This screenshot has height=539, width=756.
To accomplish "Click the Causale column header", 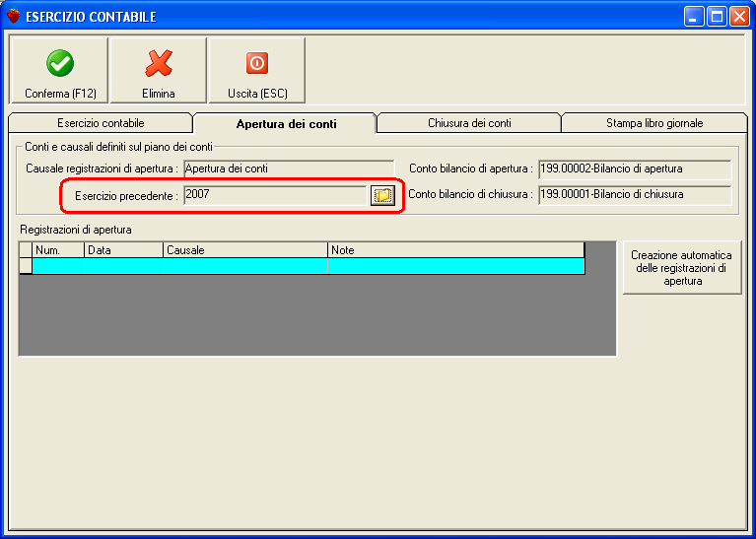I will tap(245, 250).
